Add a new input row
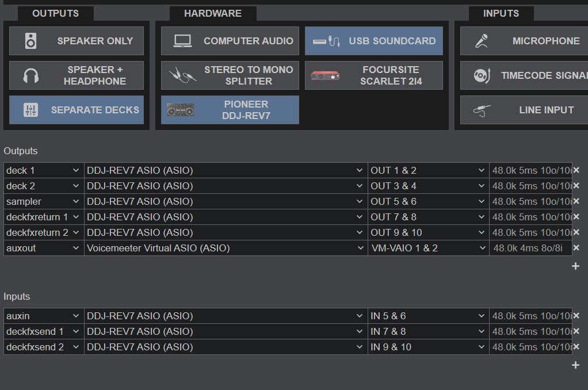Screen dimensions: 588x390 (575, 365)
